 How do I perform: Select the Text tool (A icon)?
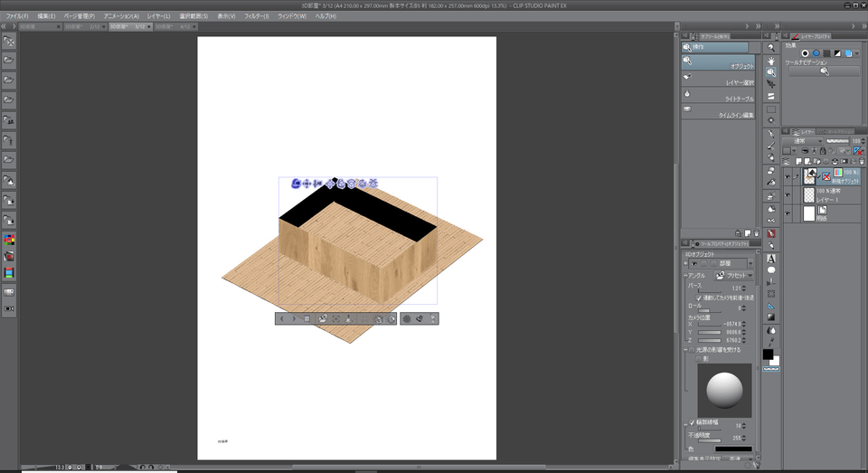(771, 258)
